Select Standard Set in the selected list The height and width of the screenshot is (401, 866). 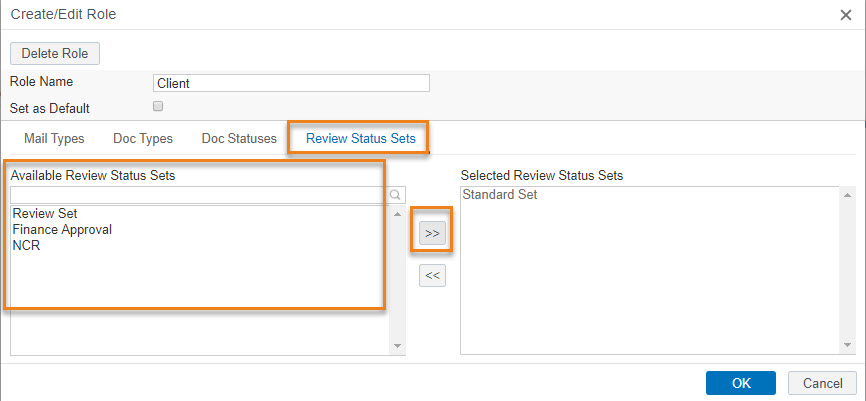[500, 194]
